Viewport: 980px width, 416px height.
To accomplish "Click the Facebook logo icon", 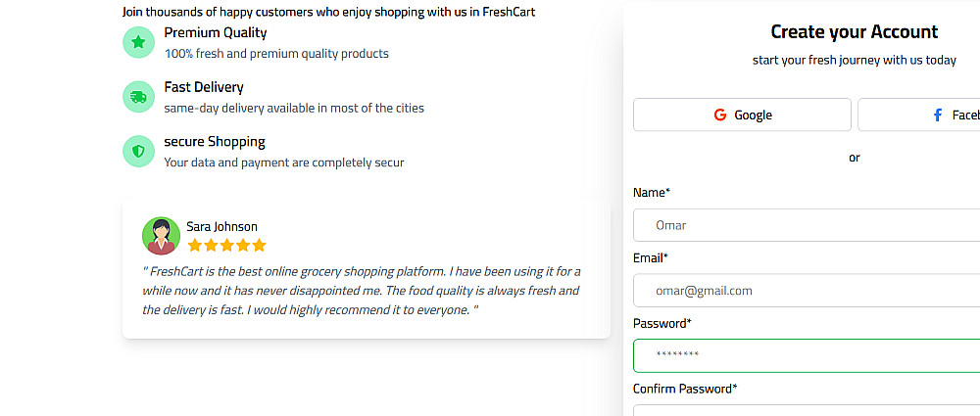I will [x=938, y=116].
